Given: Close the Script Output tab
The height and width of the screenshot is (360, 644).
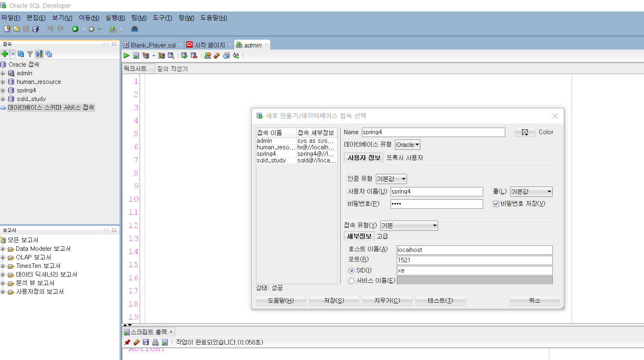Looking at the screenshot, I should click(x=171, y=332).
